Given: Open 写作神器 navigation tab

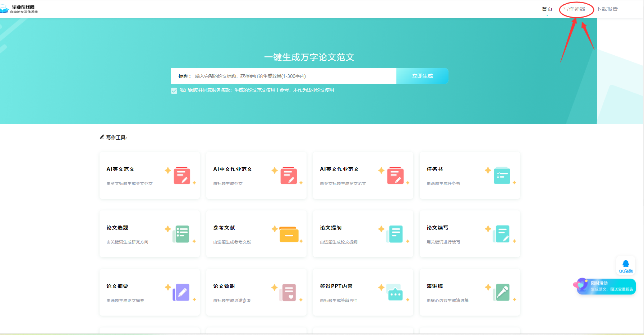Looking at the screenshot, I should pyautogui.click(x=574, y=9).
